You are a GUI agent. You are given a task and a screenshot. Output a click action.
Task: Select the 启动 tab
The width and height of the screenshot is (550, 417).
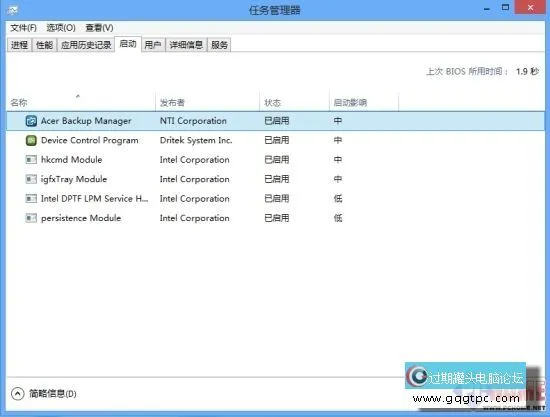click(128, 44)
